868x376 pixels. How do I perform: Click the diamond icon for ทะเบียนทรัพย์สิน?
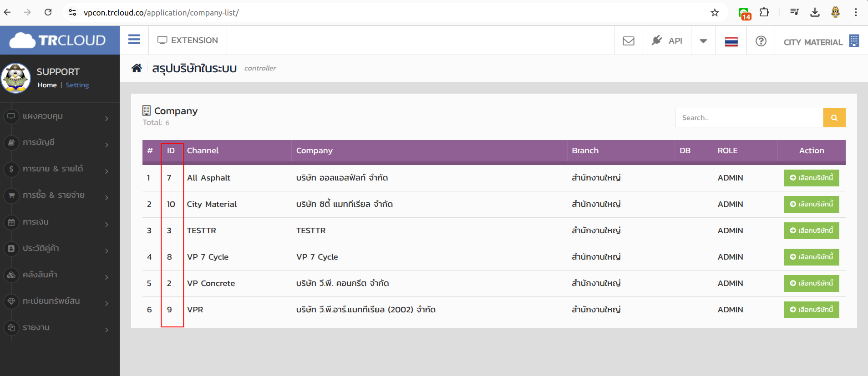click(11, 301)
